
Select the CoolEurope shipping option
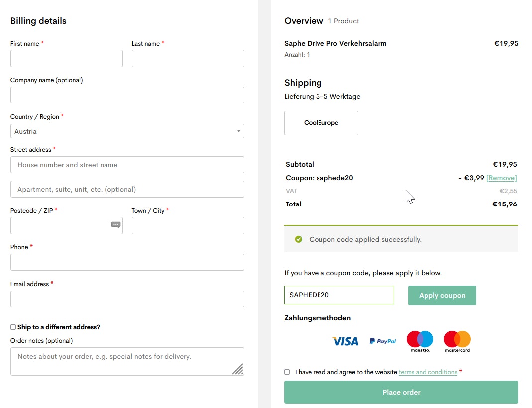coord(321,123)
